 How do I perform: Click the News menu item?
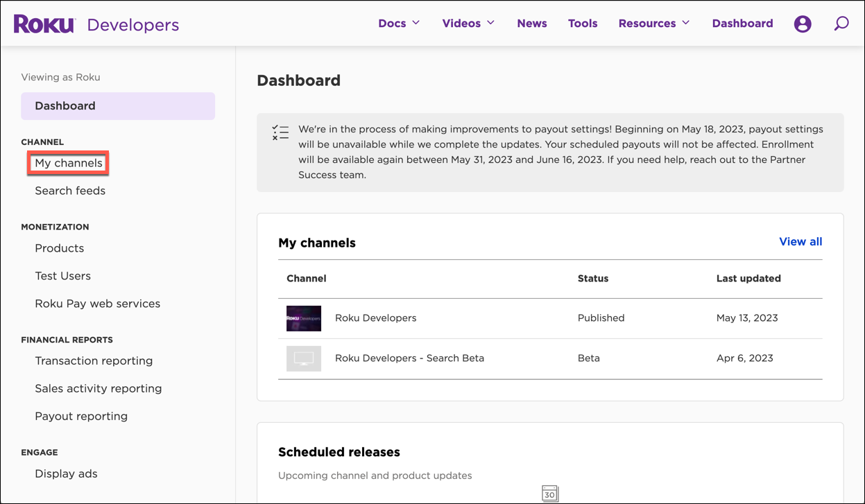click(x=531, y=23)
